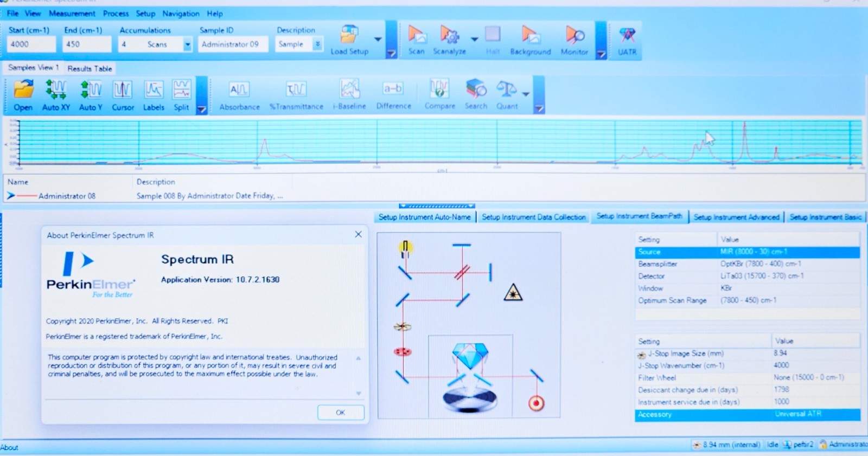Image resolution: width=868 pixels, height=456 pixels.
Task: Select the UATR accessory icon
Action: click(627, 40)
